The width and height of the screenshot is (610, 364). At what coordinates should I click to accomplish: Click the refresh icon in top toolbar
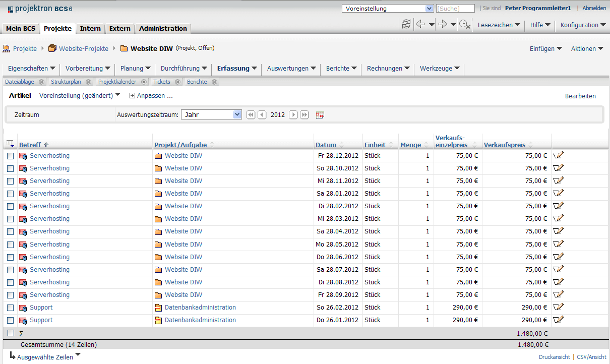tap(406, 24)
